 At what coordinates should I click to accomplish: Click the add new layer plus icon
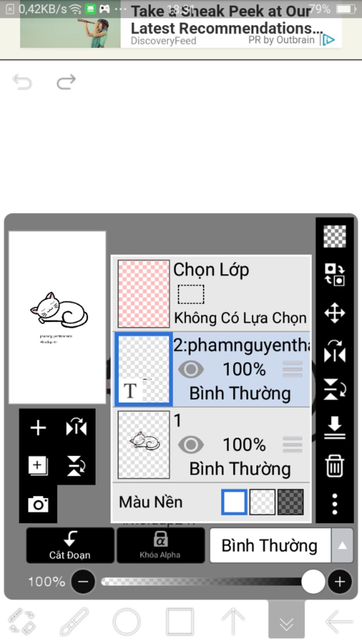(x=38, y=428)
